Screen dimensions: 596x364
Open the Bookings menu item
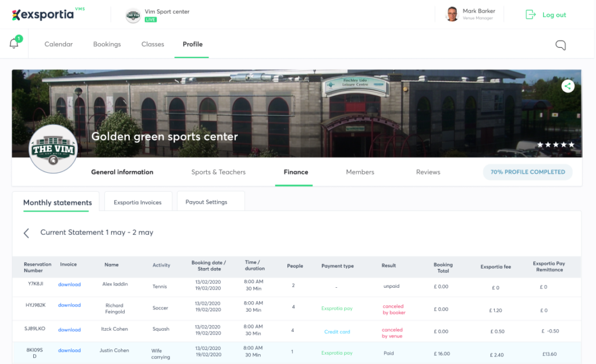point(107,44)
